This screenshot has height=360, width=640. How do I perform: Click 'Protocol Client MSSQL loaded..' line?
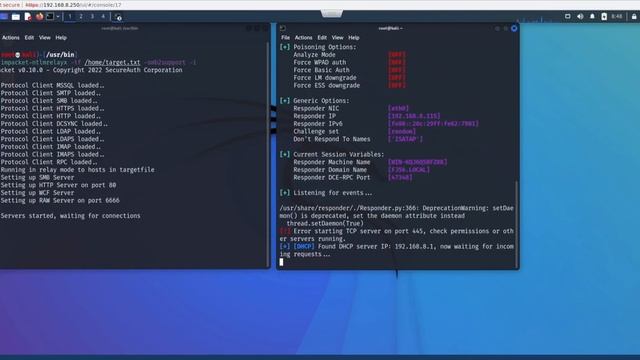click(52, 85)
